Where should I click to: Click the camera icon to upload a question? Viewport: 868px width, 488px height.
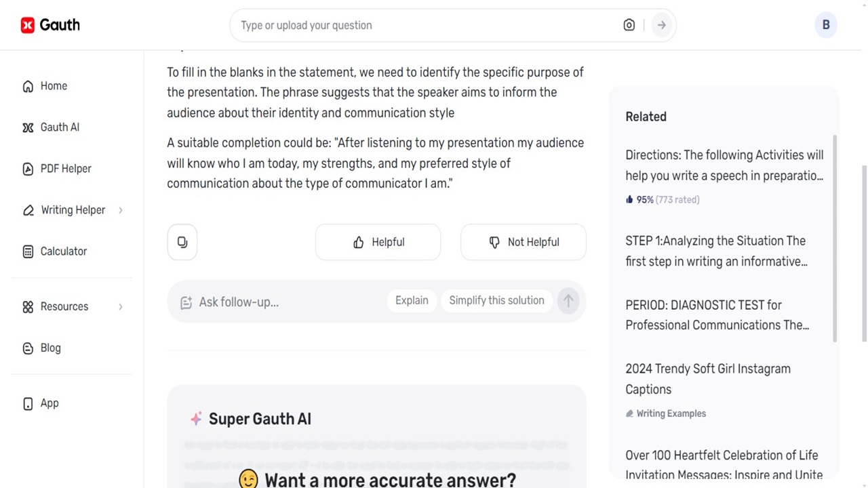[629, 25]
